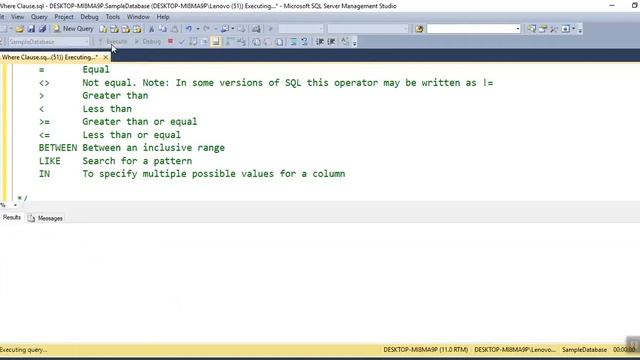Click the Execute button
This screenshot has width=640, height=360.
(113, 42)
